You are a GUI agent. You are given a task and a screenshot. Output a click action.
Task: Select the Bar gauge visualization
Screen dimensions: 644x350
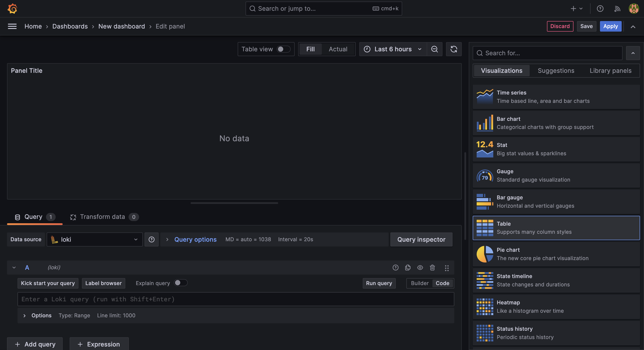click(x=556, y=202)
